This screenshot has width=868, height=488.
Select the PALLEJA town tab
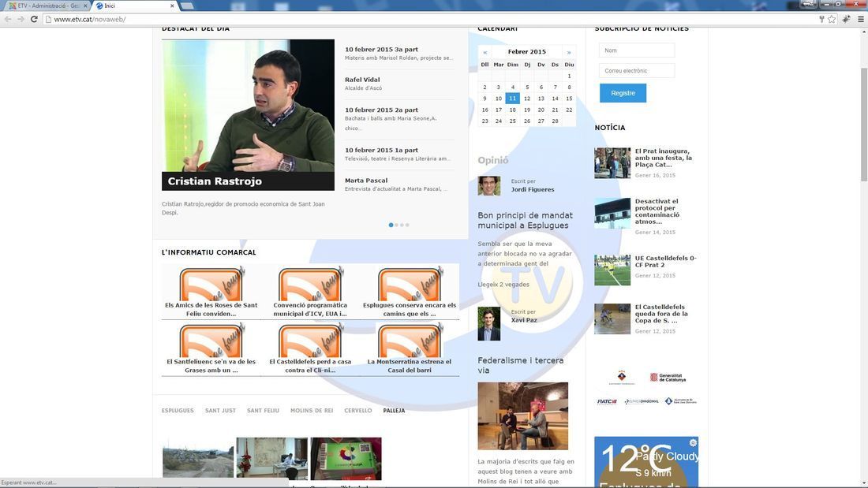pos(394,411)
